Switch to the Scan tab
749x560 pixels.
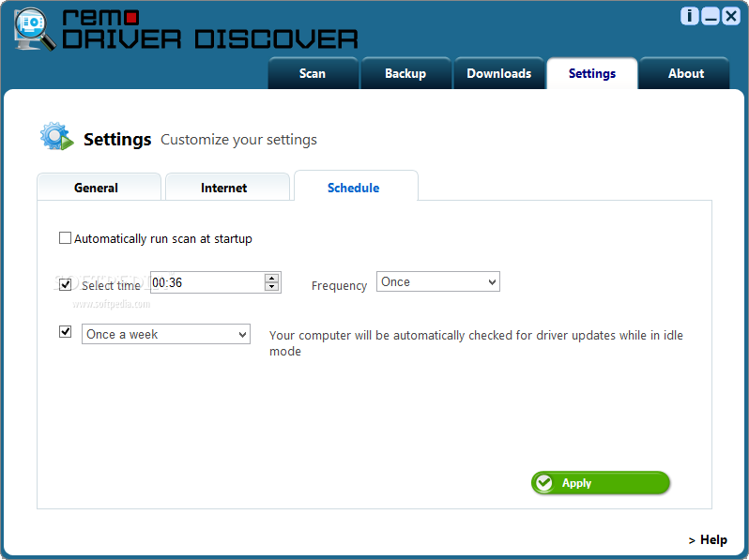click(313, 73)
